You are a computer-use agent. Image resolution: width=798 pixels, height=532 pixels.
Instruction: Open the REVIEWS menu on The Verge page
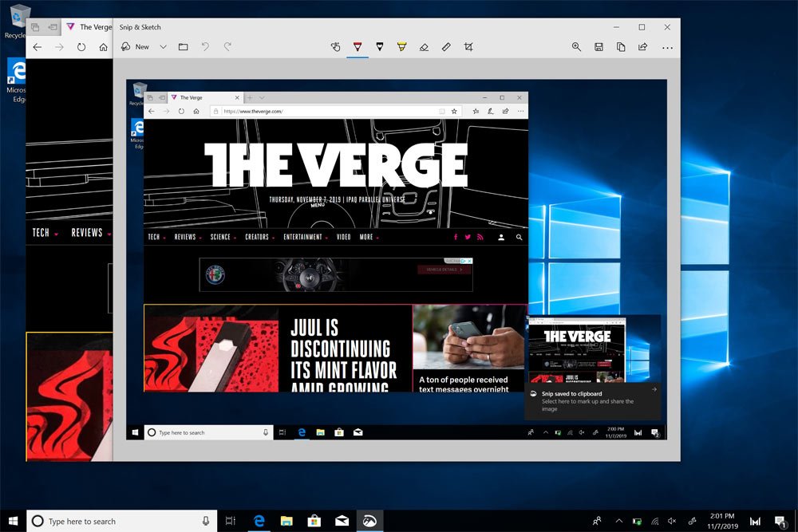(91, 232)
